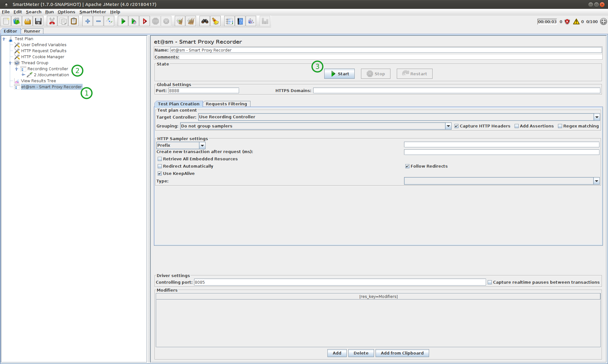608x364 pixels.
Task: Switch to the Requests Filtering tab
Action: tap(226, 104)
